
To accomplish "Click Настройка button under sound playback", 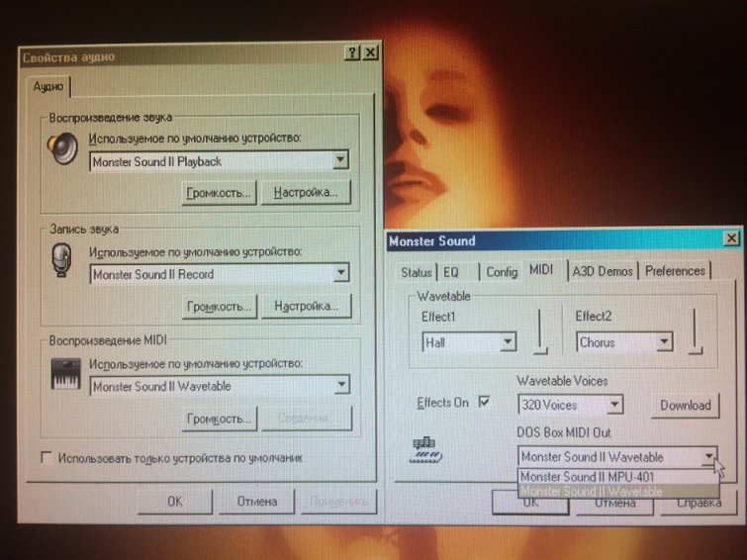I will point(306,193).
